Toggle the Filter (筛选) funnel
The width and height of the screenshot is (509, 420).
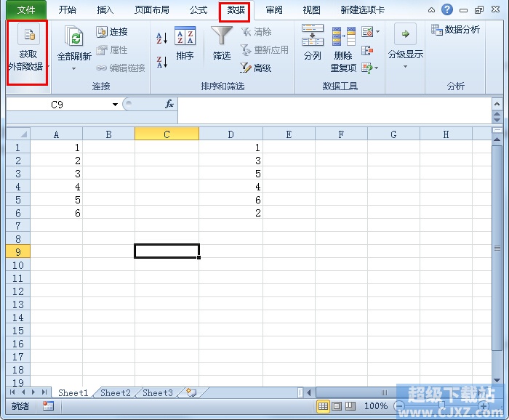(222, 44)
